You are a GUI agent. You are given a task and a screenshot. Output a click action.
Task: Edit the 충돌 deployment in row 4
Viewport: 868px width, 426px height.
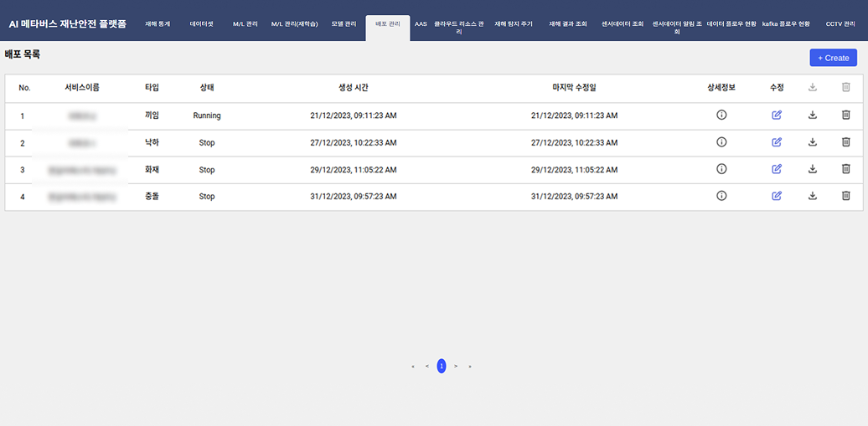click(777, 195)
